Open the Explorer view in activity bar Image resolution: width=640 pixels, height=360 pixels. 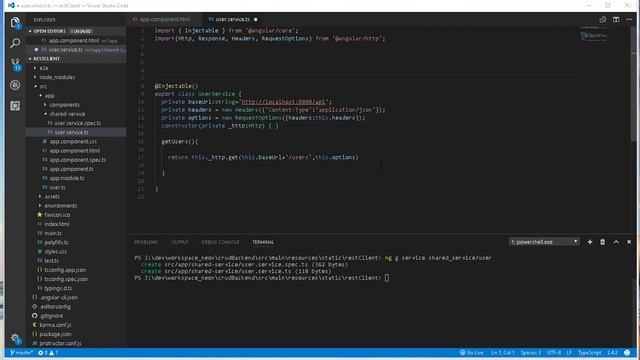click(x=15, y=22)
